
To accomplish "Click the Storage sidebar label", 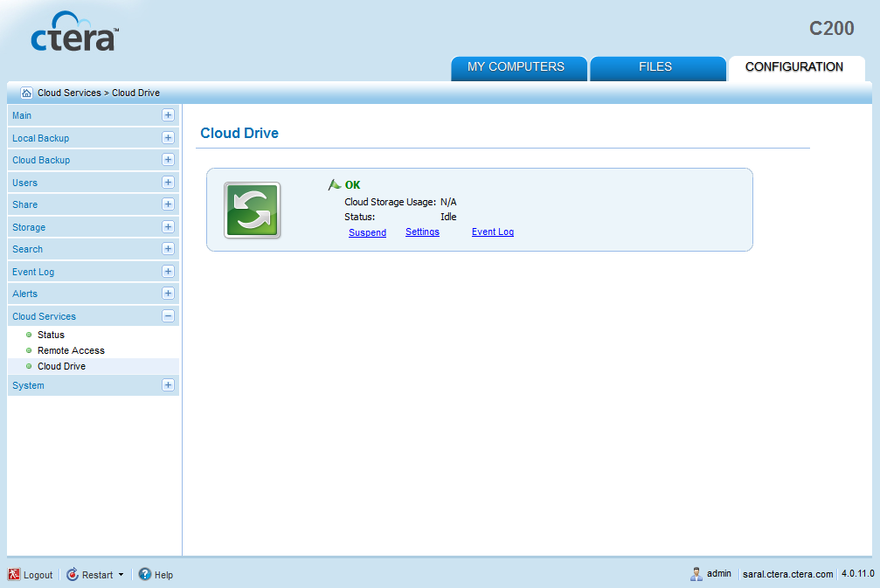I will pyautogui.click(x=29, y=227).
